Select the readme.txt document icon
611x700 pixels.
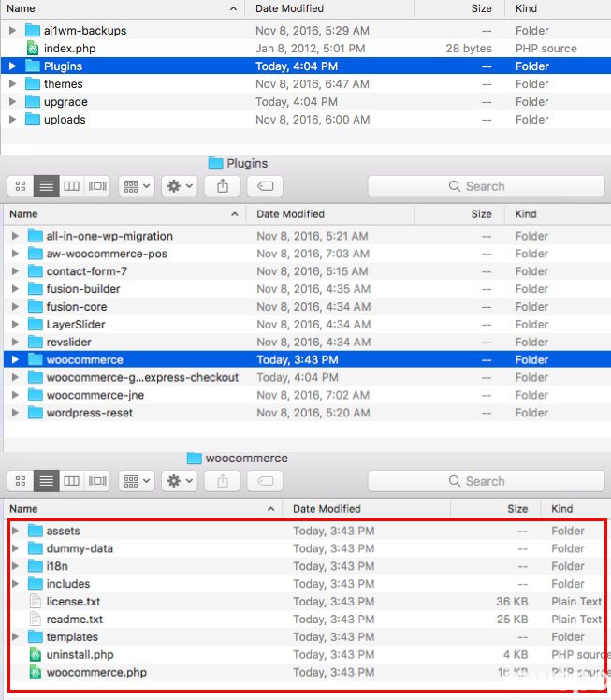pos(36,620)
